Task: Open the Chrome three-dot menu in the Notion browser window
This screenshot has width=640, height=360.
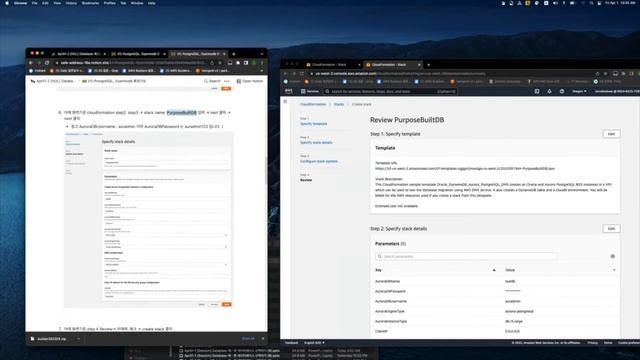Action: coord(262,63)
